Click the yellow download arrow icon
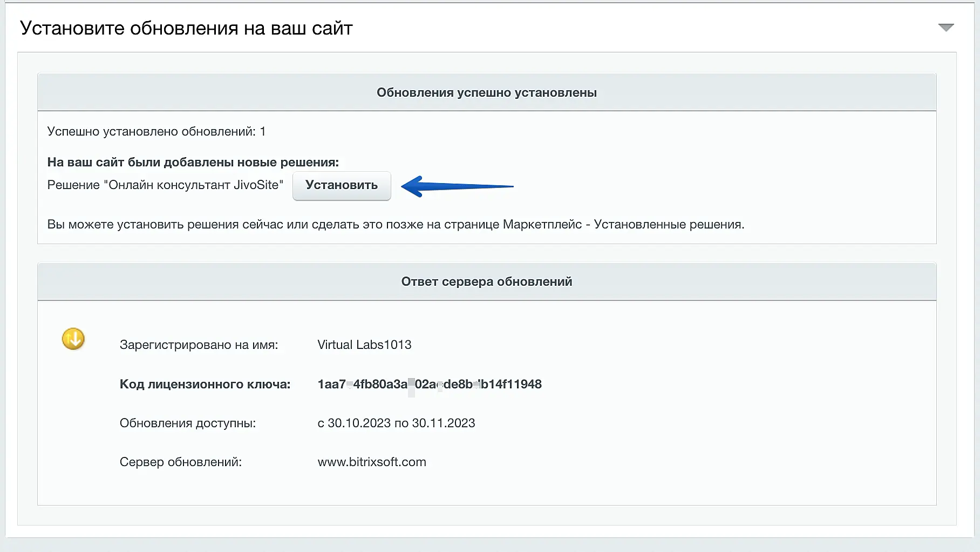The width and height of the screenshot is (980, 552). click(x=73, y=339)
